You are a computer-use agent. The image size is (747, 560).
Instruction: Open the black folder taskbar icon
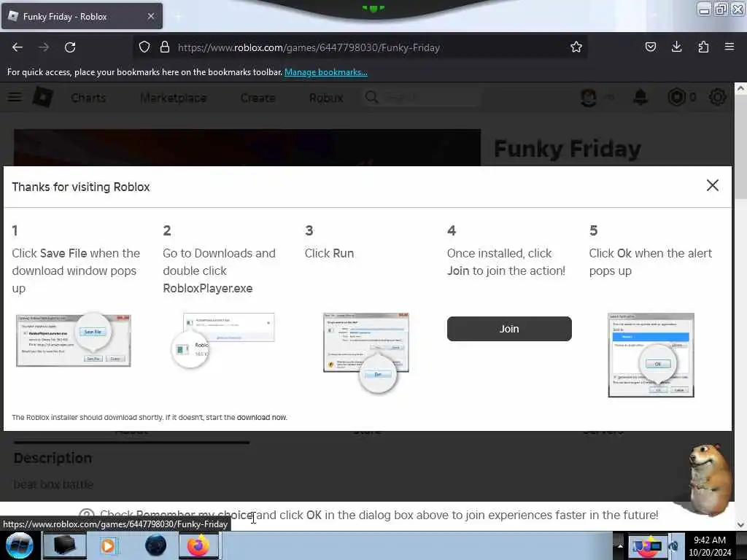click(65, 545)
